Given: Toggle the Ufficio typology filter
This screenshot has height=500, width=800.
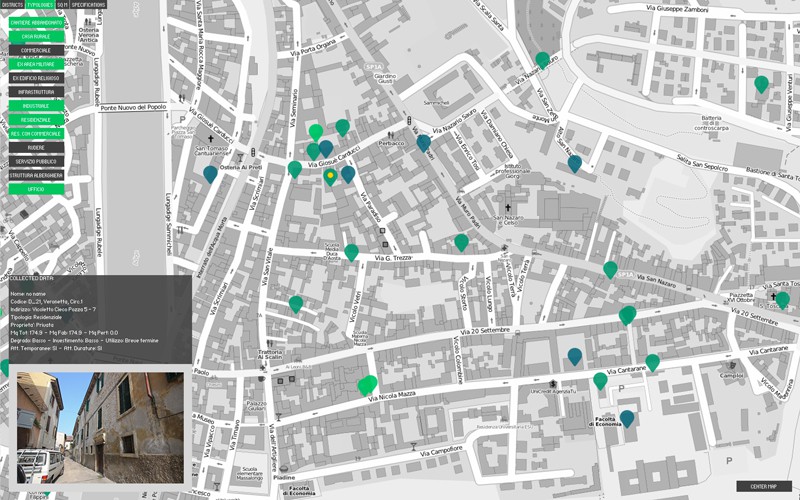Looking at the screenshot, I should (x=36, y=189).
